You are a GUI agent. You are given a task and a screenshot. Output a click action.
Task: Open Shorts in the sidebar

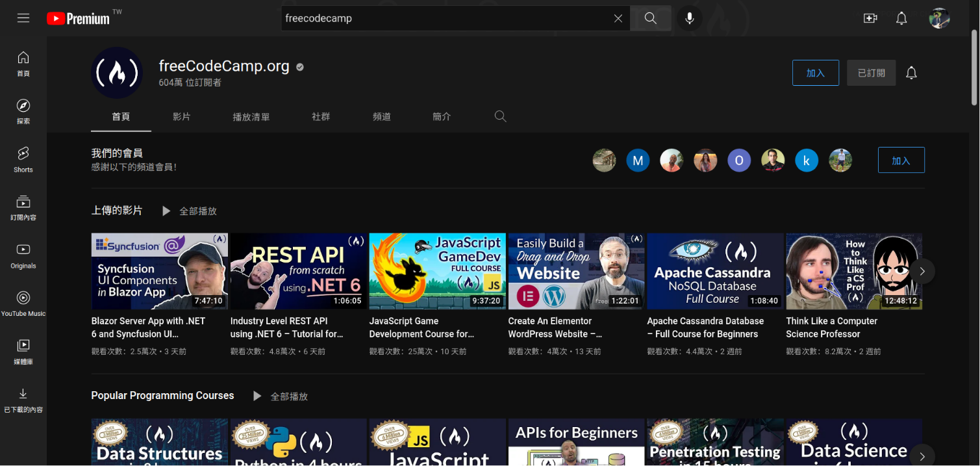coord(23,159)
